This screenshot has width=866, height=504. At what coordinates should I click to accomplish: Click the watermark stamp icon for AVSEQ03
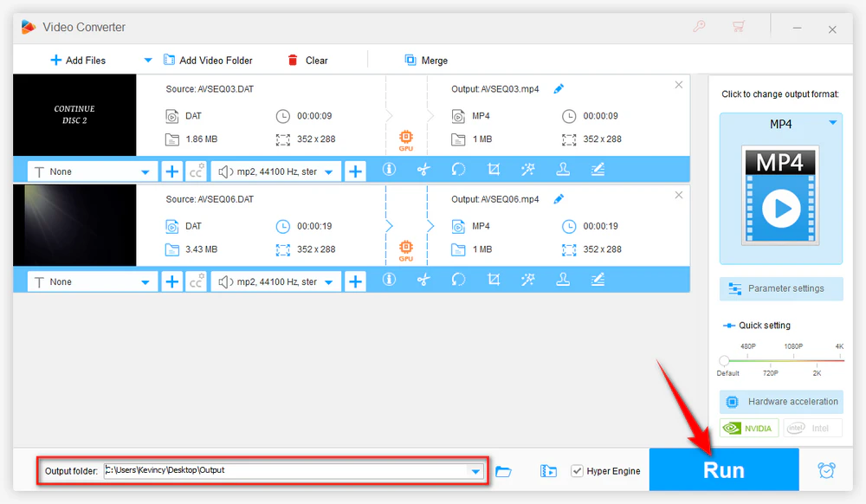[x=563, y=170]
